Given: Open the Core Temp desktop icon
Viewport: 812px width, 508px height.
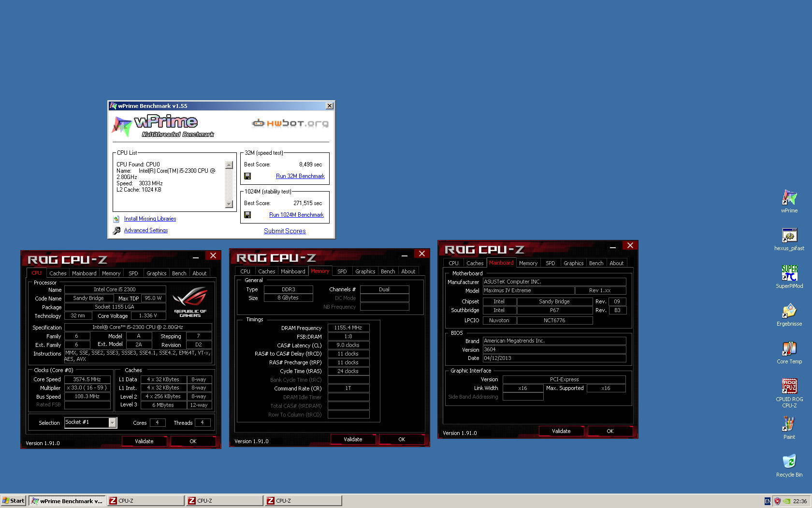Looking at the screenshot, I should tap(789, 352).
